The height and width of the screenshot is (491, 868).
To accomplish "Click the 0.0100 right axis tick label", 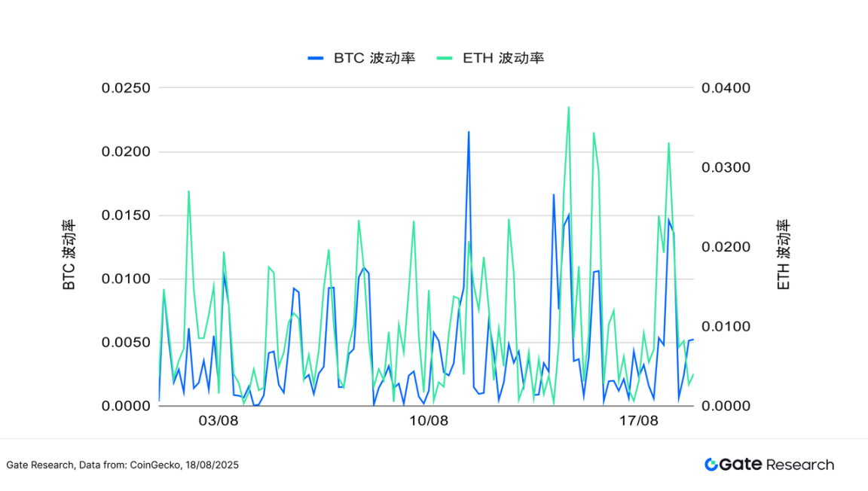I will coord(726,327).
